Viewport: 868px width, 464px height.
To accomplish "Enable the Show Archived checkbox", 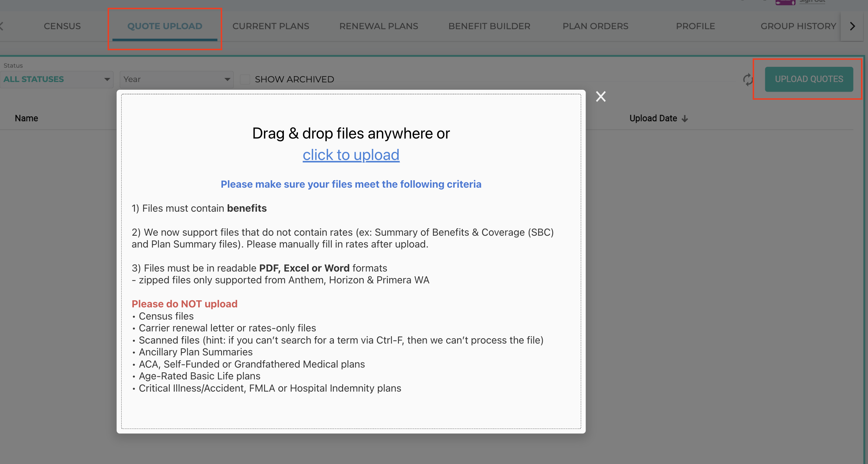I will [245, 79].
